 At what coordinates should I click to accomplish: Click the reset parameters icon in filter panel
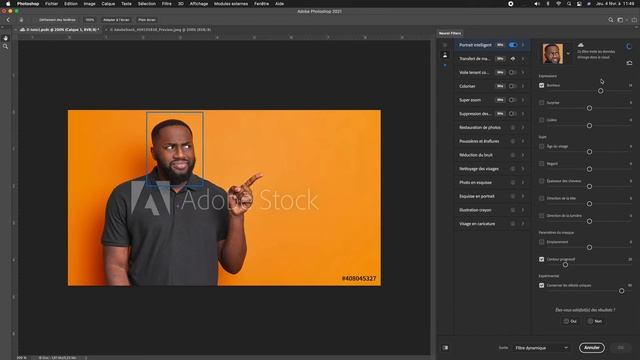[x=629, y=63]
